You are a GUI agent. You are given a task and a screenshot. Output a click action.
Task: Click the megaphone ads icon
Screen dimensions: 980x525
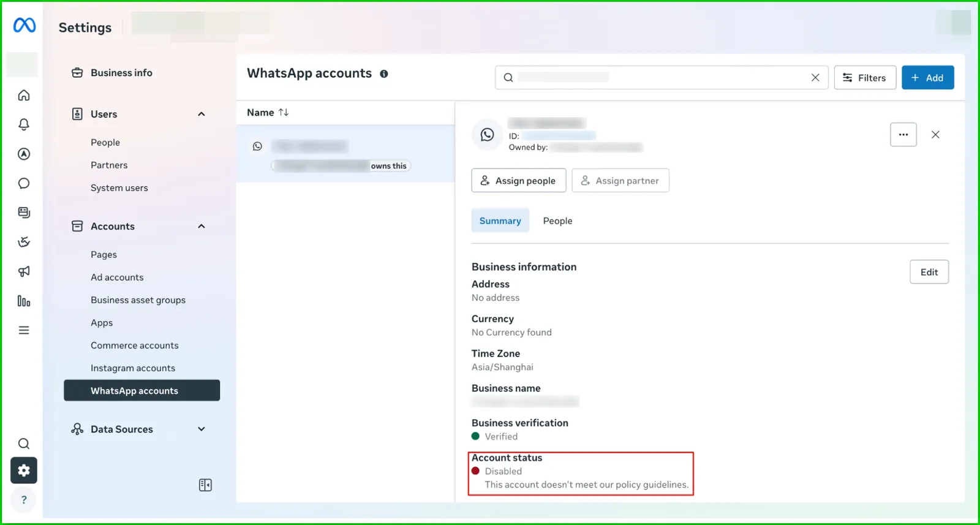tap(24, 271)
